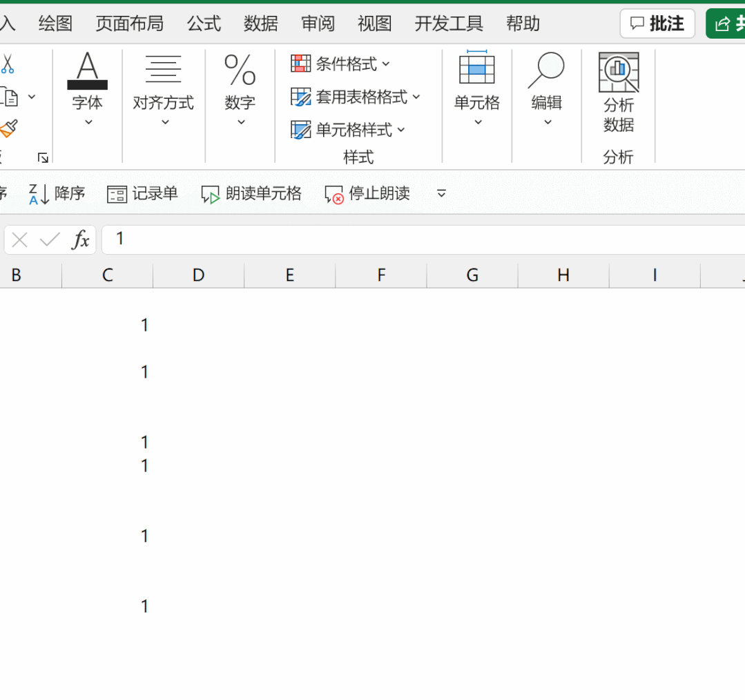
Task: Click the Copy icon
Action: tap(9, 97)
